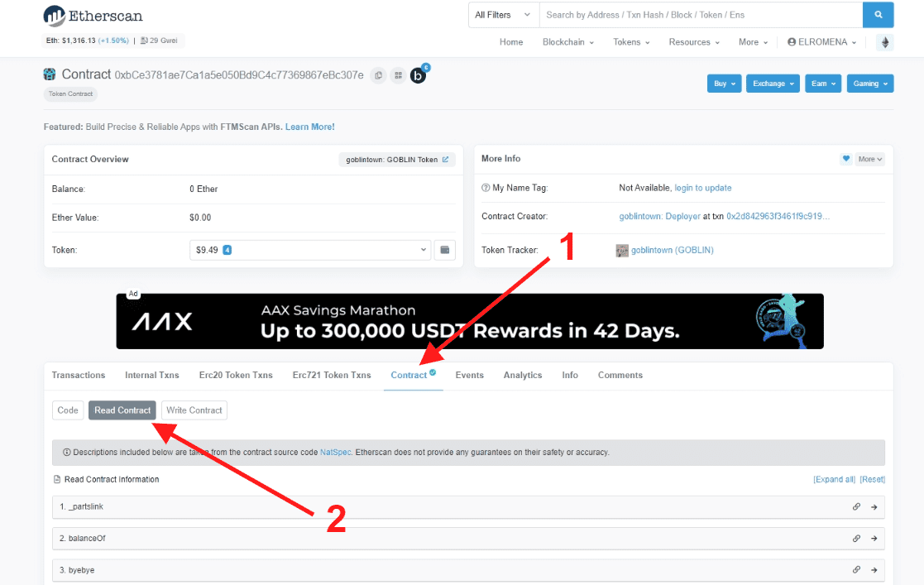The height and width of the screenshot is (585, 924).
Task: Switch to the Analytics tab
Action: (523, 375)
